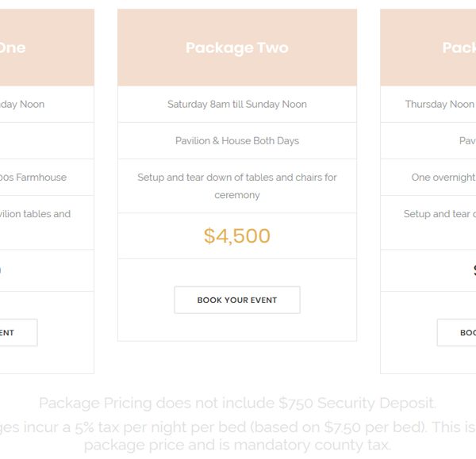Viewport: 476px width, 459px height.
Task: Click the Pavilion & House Both Days row
Action: (237, 141)
